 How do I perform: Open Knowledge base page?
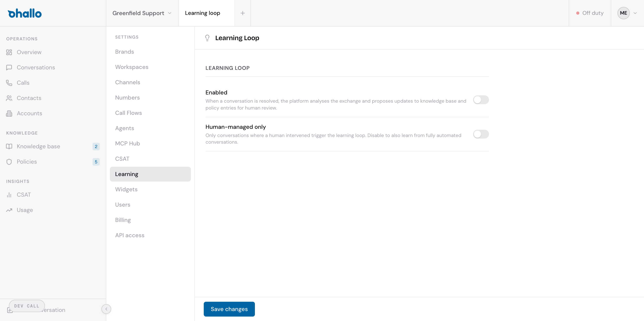click(x=38, y=146)
